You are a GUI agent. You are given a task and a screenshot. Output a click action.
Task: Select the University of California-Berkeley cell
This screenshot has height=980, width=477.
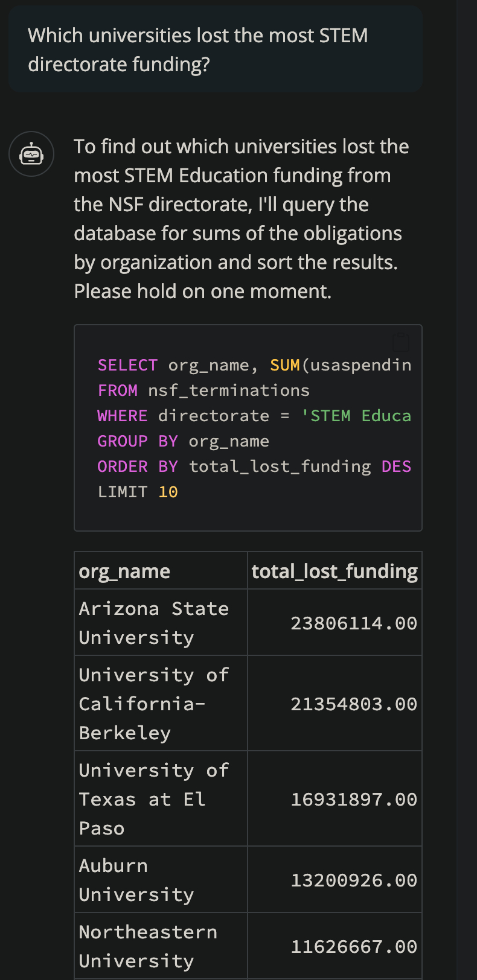click(154, 704)
